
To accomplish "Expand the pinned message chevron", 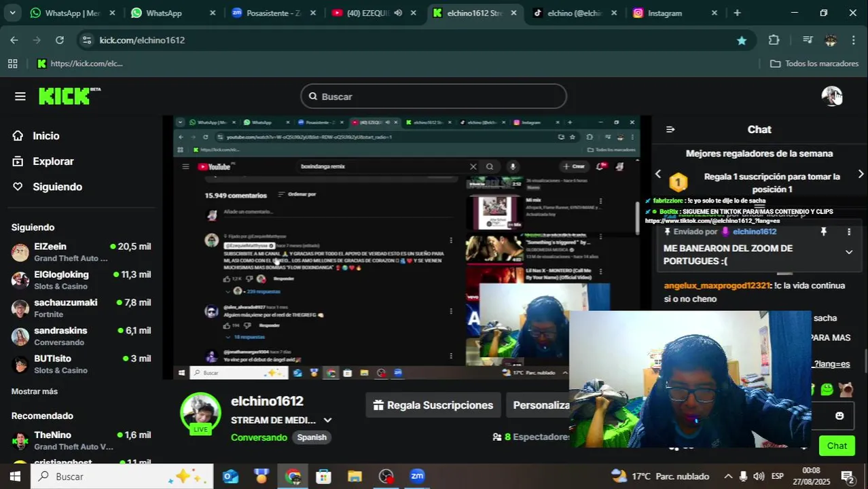I will [848, 252].
